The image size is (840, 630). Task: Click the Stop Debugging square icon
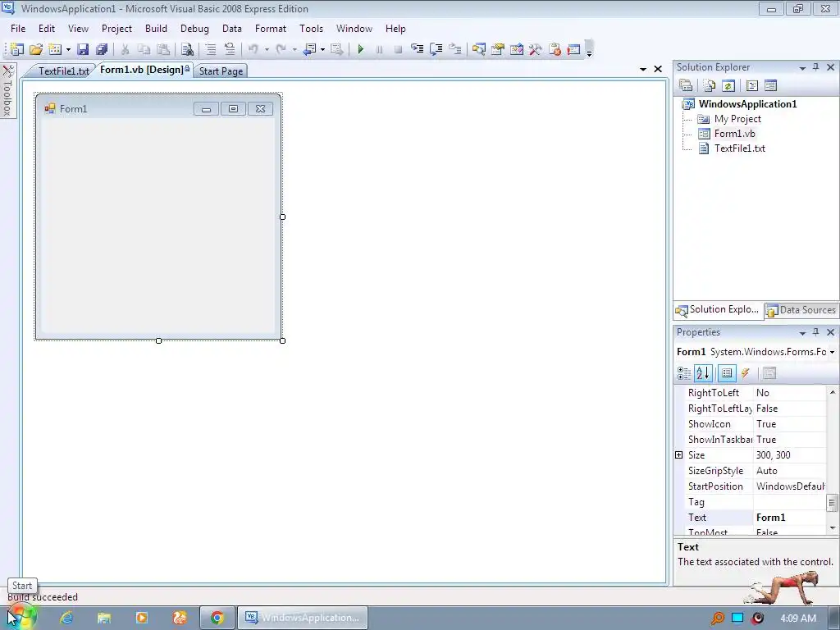click(398, 49)
